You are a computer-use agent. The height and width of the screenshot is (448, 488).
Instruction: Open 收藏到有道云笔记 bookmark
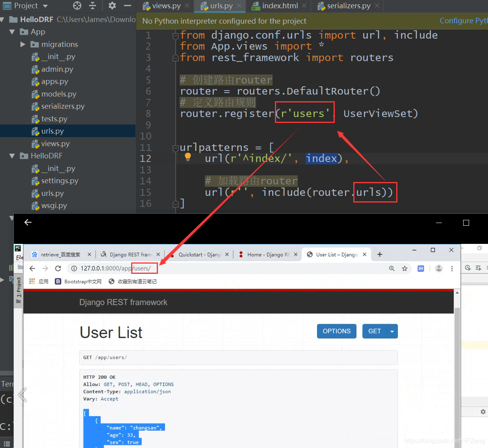coord(132,281)
